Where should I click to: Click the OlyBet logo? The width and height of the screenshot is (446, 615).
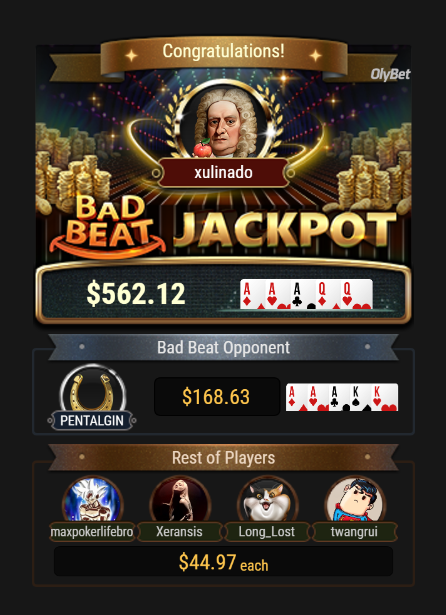coord(390,74)
